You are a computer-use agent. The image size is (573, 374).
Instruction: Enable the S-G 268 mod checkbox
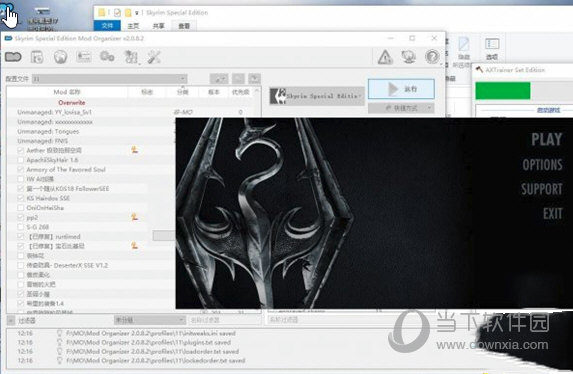(x=20, y=227)
